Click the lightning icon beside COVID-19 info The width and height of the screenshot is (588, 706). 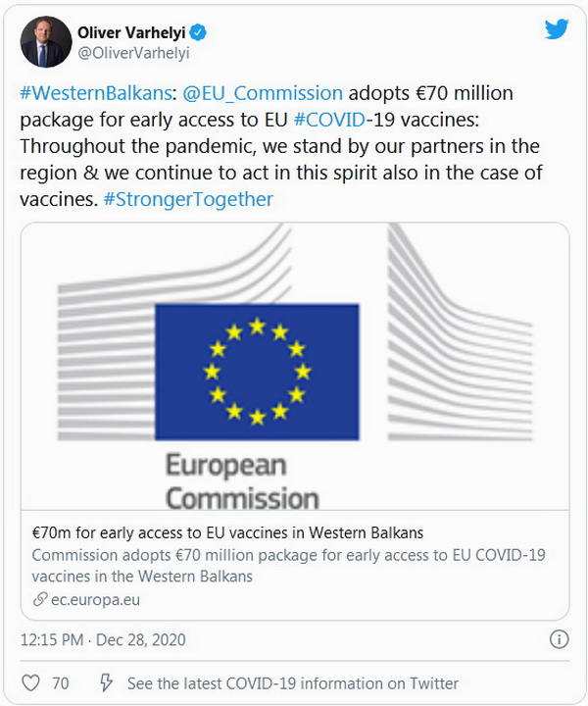(x=106, y=682)
